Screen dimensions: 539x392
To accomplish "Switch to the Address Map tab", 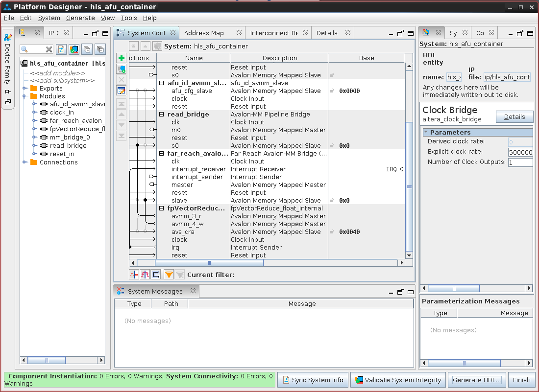I will coord(204,33).
